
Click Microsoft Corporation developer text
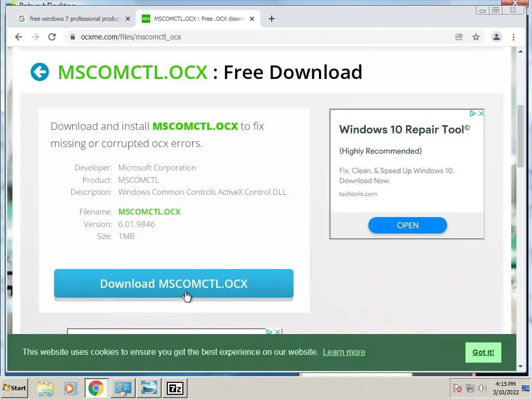(157, 168)
